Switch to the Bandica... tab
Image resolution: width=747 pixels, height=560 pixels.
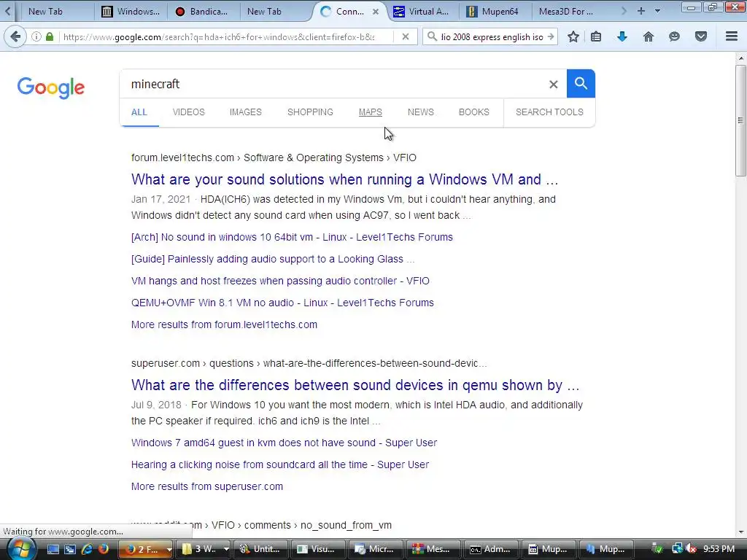coord(203,12)
